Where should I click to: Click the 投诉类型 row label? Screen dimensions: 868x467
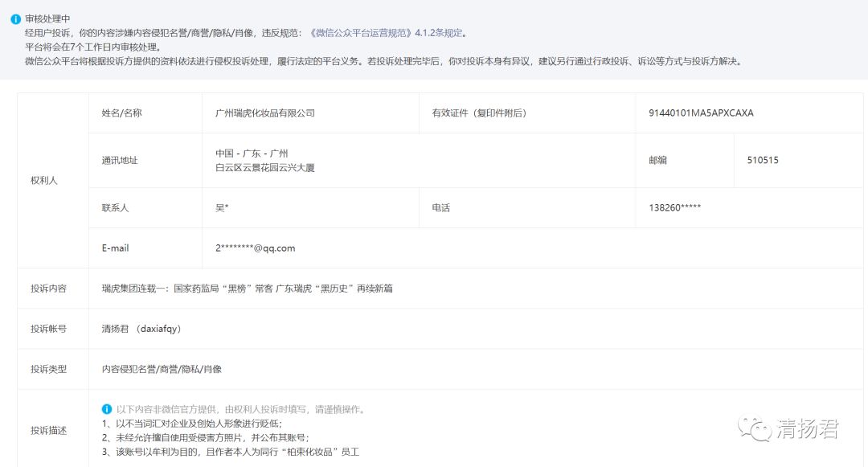[x=49, y=369]
